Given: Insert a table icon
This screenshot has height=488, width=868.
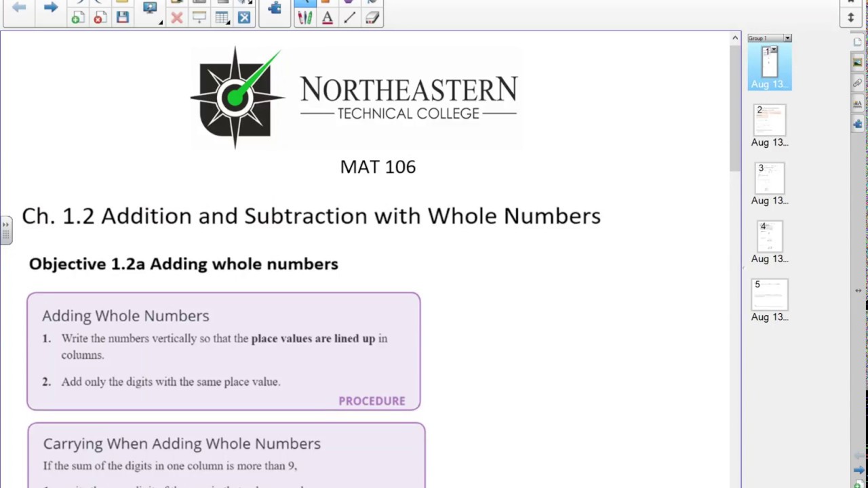Looking at the screenshot, I should (x=222, y=18).
